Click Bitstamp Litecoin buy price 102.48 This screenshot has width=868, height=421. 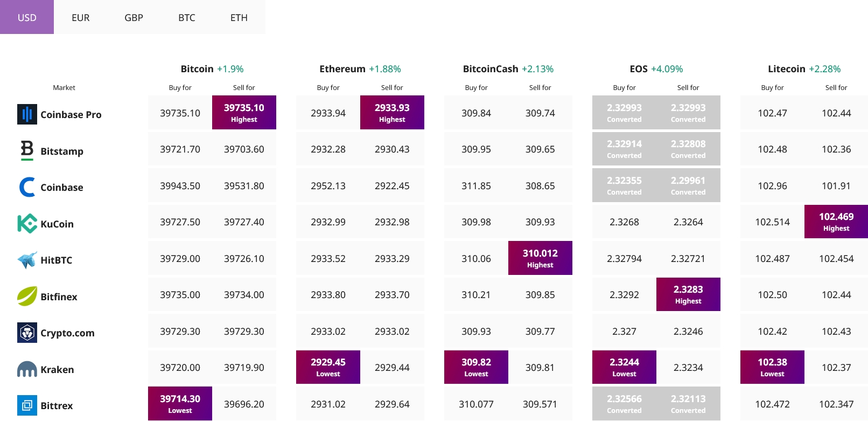point(772,149)
